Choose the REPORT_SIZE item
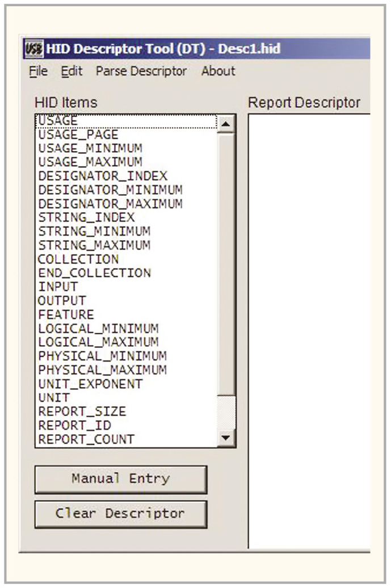Screen dimensions: 391x588 click(x=82, y=411)
